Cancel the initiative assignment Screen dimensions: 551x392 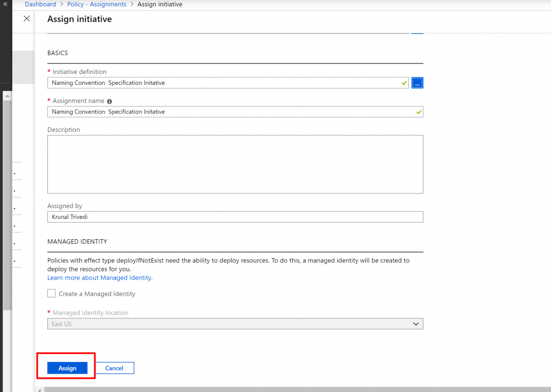tap(114, 368)
